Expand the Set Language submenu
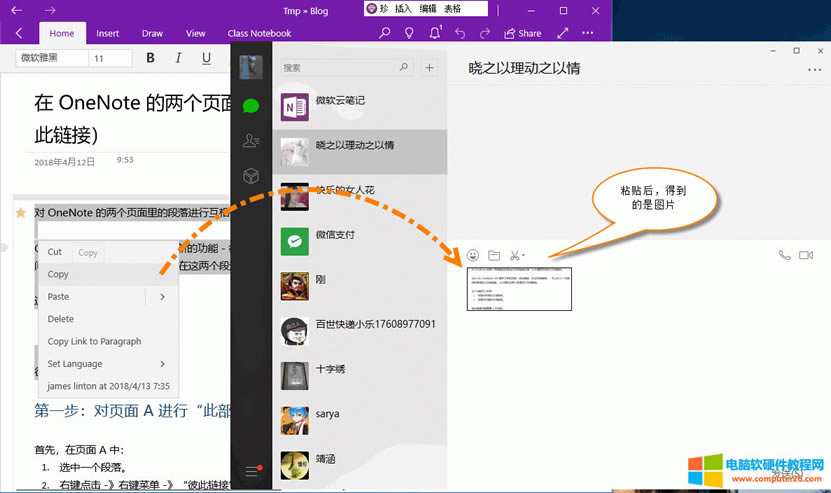Viewport: 831px width, 493px height. 162,364
